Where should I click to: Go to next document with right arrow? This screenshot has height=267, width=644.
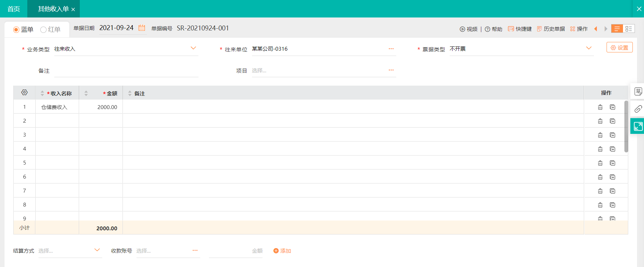click(606, 29)
